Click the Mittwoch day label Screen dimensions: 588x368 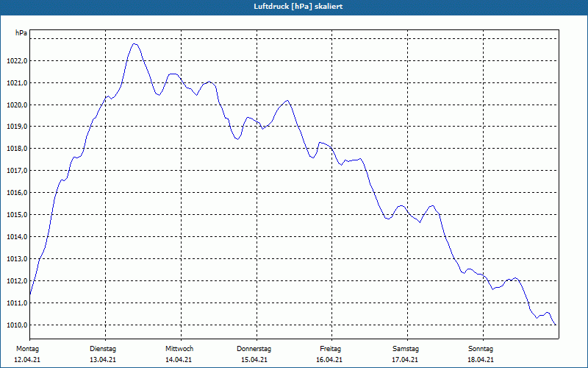[179, 349]
